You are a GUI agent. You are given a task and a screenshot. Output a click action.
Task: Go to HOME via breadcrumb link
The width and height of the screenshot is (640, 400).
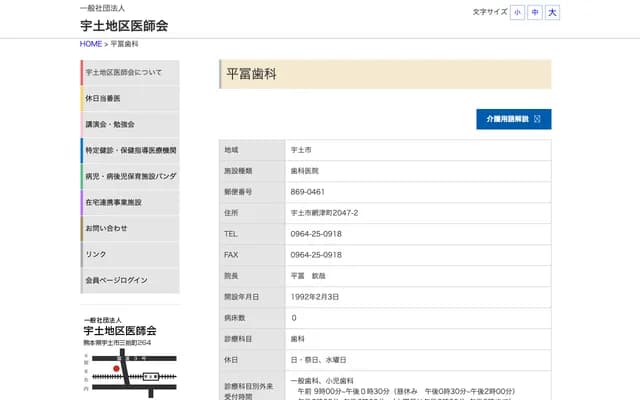point(90,44)
